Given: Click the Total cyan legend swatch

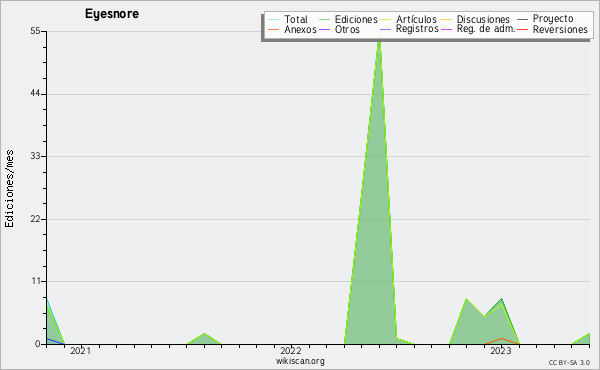Looking at the screenshot, I should [x=274, y=20].
